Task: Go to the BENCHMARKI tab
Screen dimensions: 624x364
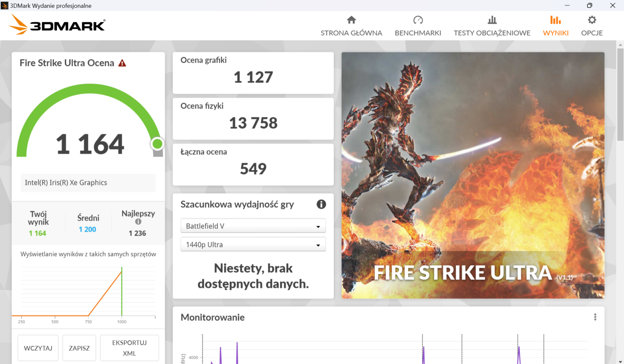Action: [x=418, y=33]
